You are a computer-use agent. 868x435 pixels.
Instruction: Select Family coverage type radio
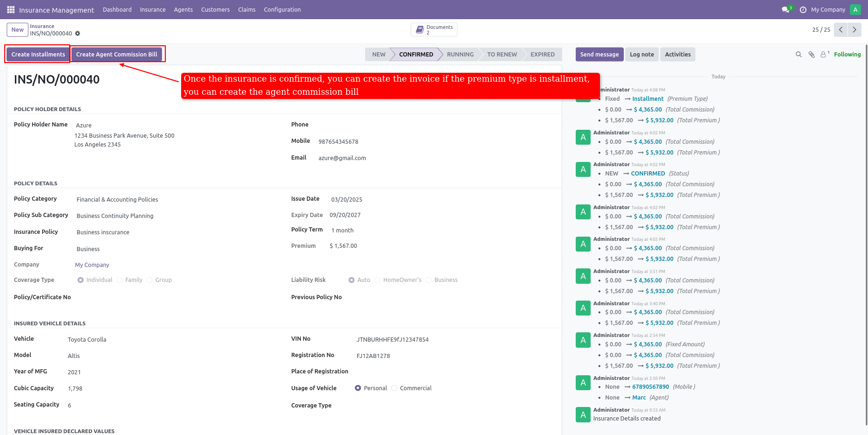click(x=120, y=280)
